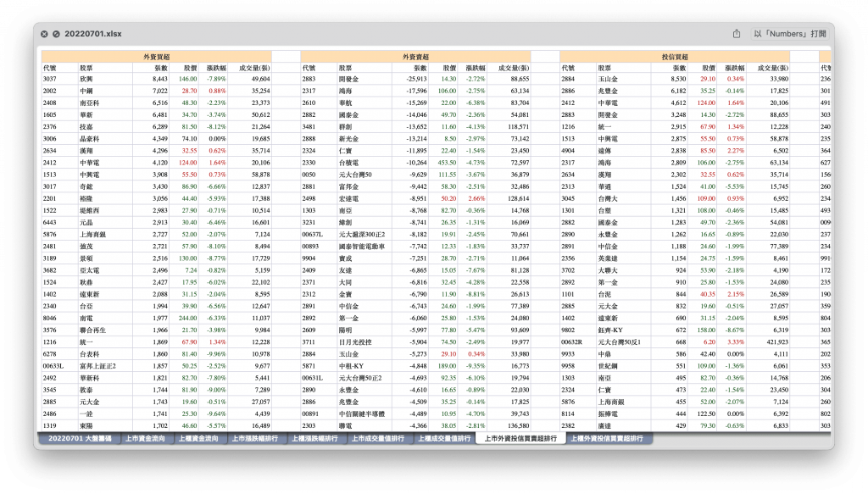Click the 外資買超 table header
868x494 pixels.
tap(157, 57)
